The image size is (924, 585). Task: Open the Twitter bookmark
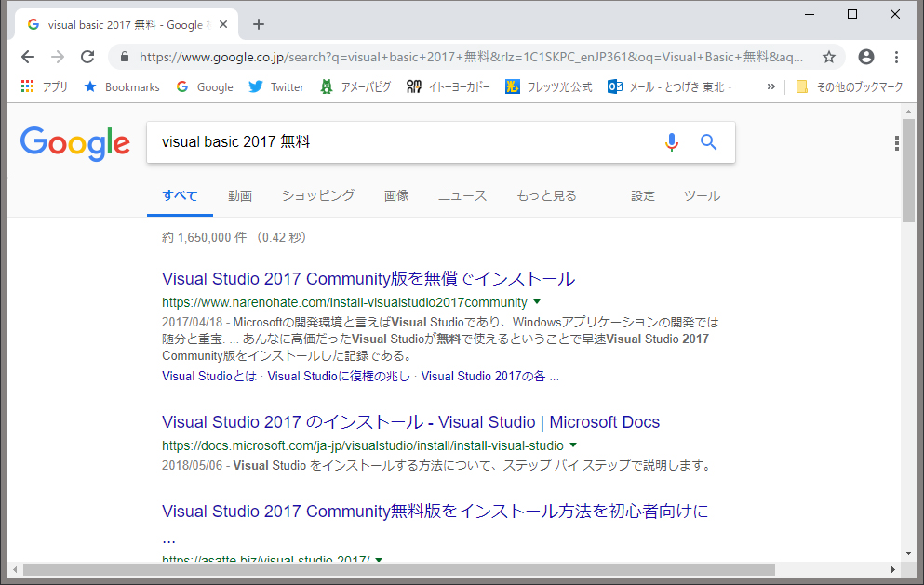coord(275,87)
